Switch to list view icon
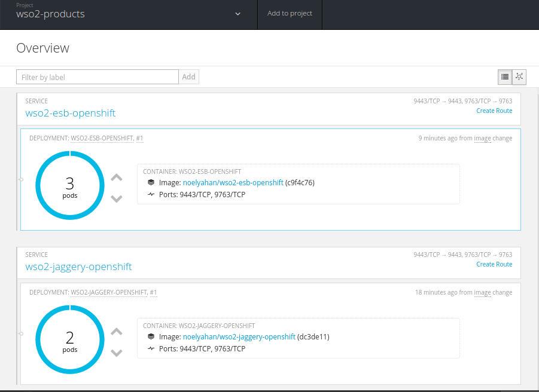539x392 pixels. coord(505,77)
